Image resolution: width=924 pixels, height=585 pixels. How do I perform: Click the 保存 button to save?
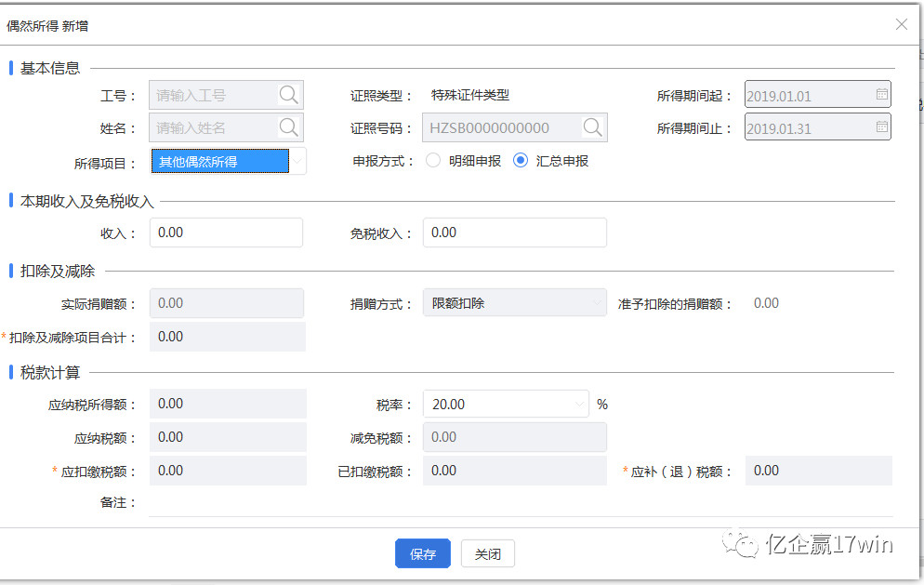click(422, 553)
